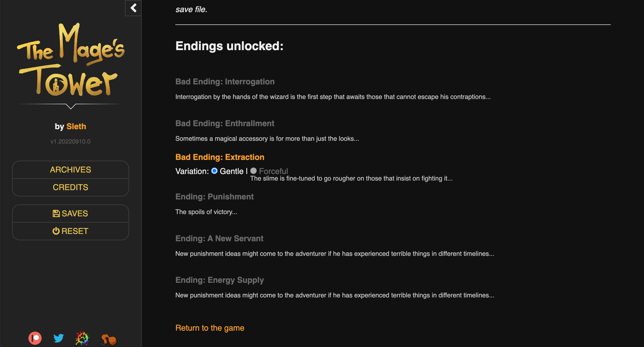Open the CREDITS menu item
The width and height of the screenshot is (644, 347).
point(71,187)
